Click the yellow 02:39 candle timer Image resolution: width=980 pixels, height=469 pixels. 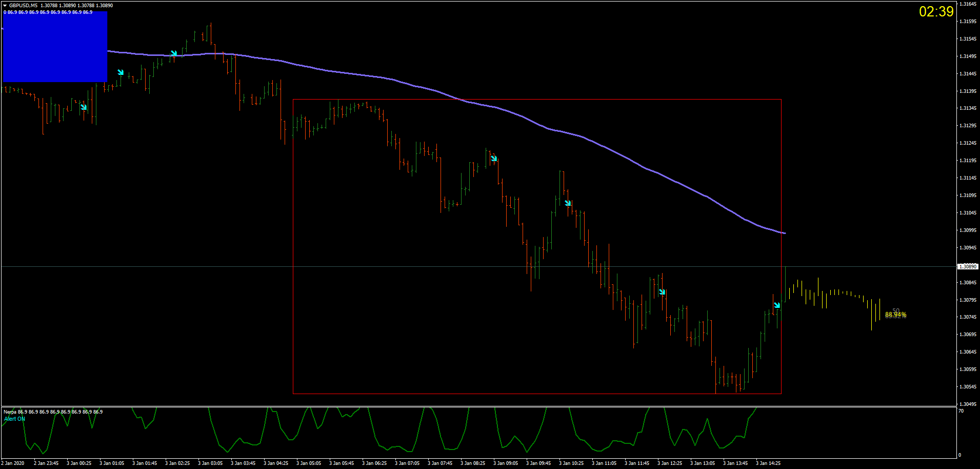click(936, 12)
